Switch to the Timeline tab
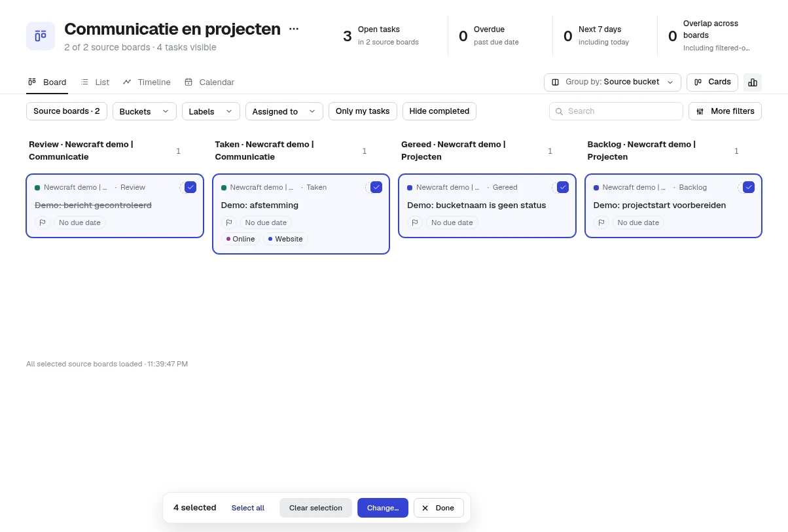 point(147,82)
